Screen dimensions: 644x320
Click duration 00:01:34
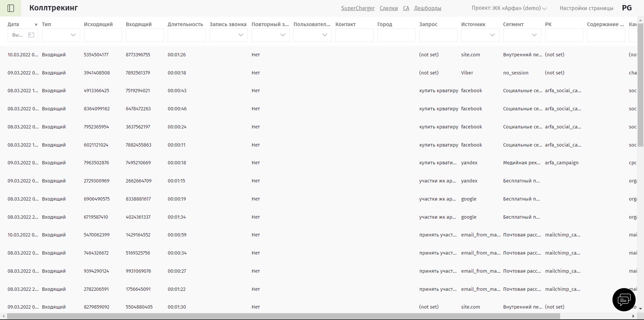click(x=177, y=217)
